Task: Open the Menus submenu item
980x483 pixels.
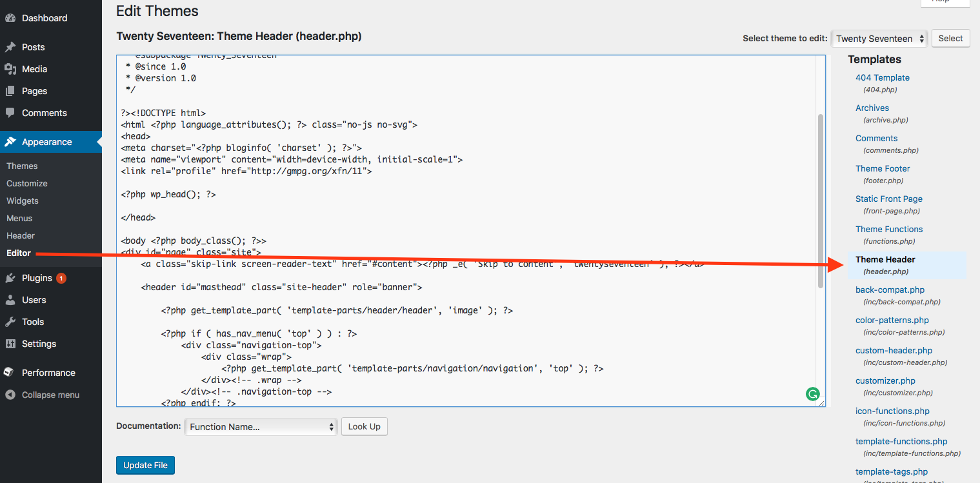Action: [19, 218]
